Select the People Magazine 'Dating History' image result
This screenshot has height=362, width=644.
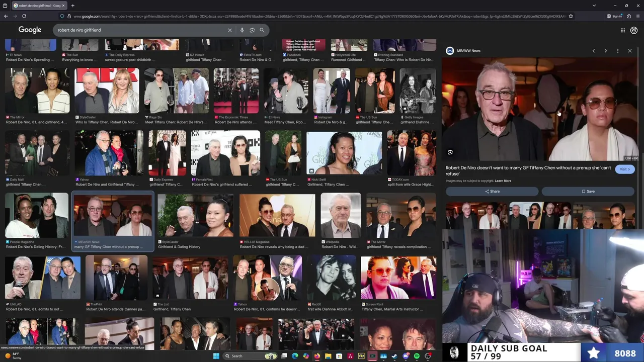37,221
